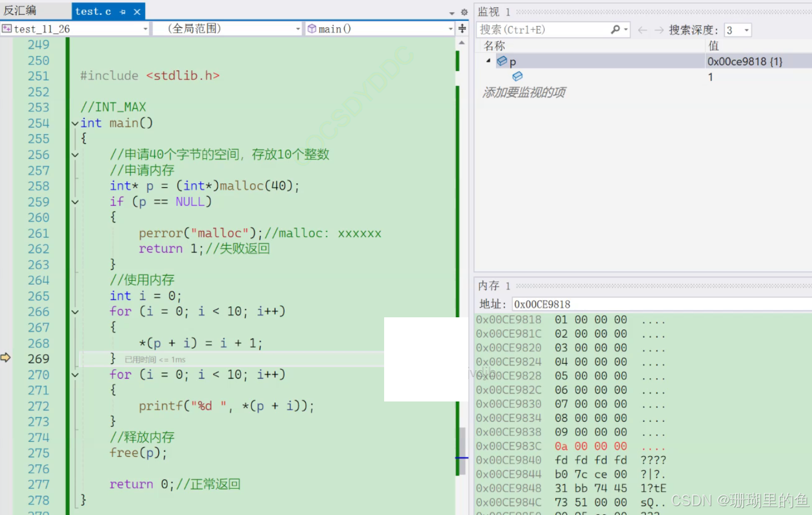
Task: Click the p variable cube icon
Action: click(x=502, y=61)
